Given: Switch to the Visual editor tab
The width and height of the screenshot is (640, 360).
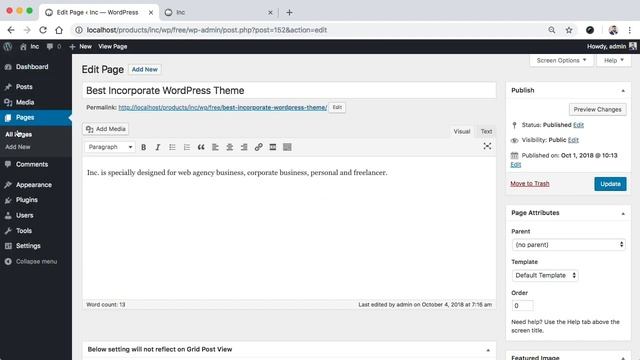Looking at the screenshot, I should point(462,131).
